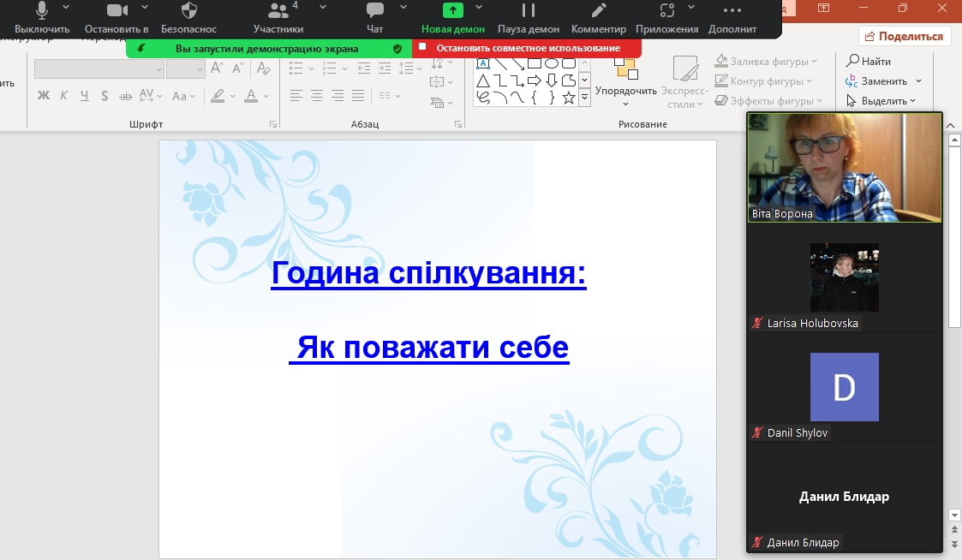Open Zoom Apps (Приложения)
Viewport: 962px width, 560px height.
(x=666, y=18)
